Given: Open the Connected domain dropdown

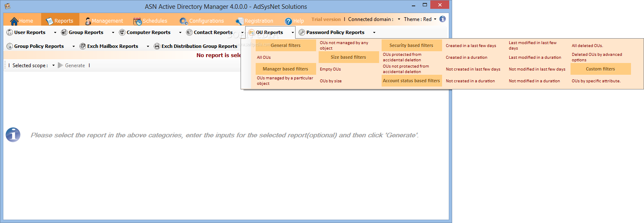Looking at the screenshot, I should pos(399,19).
